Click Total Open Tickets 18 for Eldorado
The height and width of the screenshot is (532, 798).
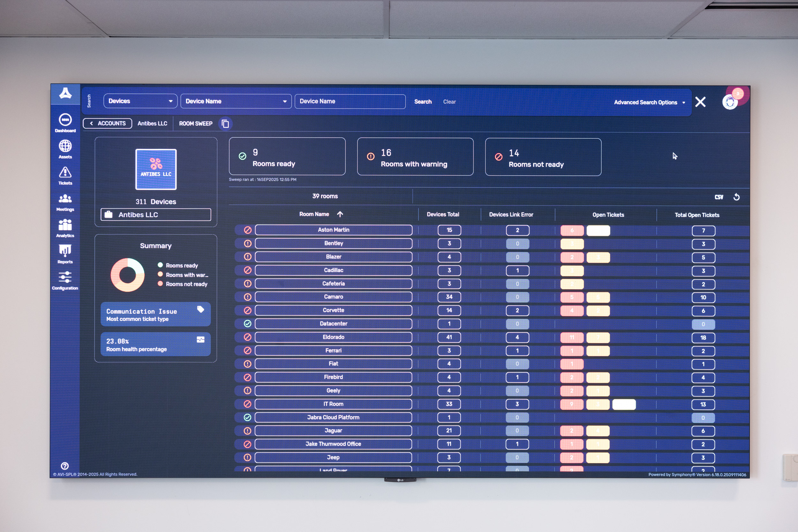pos(703,338)
